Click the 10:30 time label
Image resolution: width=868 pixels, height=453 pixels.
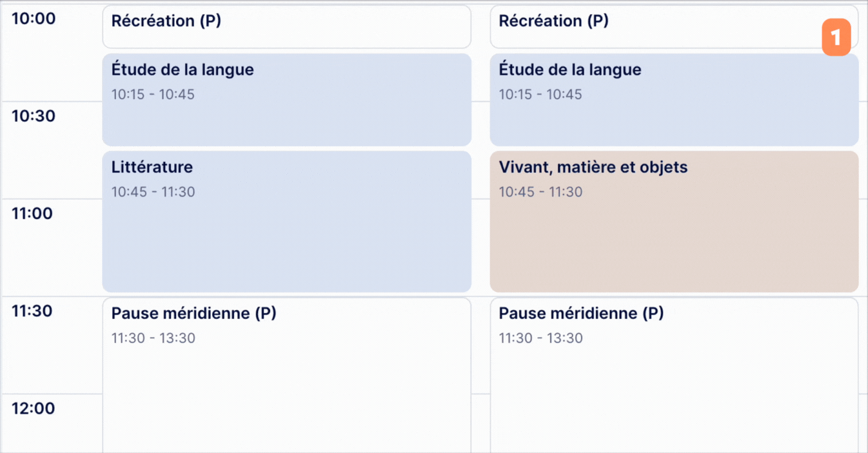click(x=34, y=116)
